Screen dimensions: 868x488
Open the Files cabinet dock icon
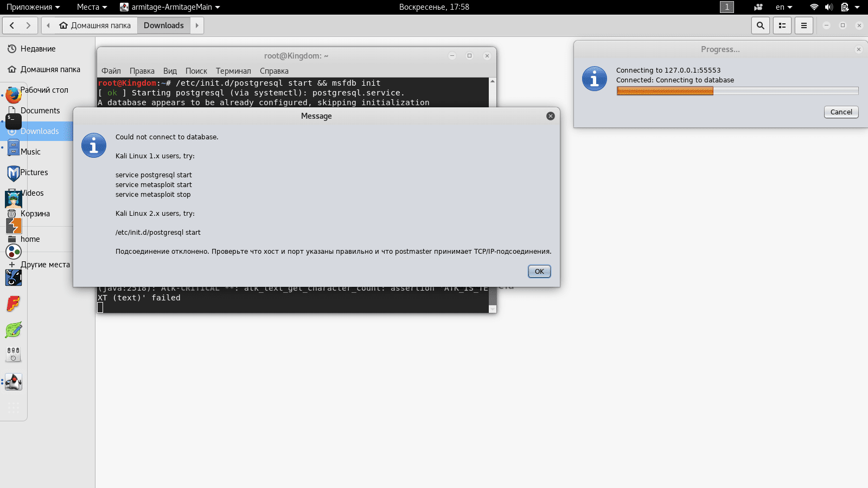tap(13, 147)
